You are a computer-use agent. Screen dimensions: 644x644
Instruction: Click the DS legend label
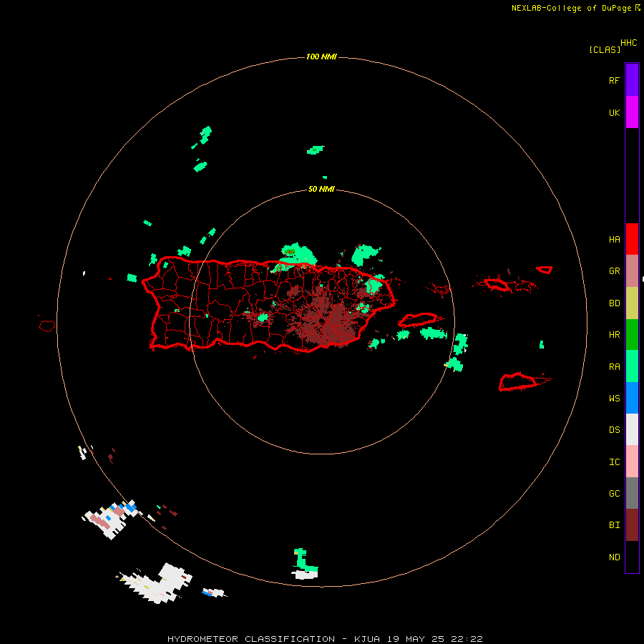(x=614, y=430)
